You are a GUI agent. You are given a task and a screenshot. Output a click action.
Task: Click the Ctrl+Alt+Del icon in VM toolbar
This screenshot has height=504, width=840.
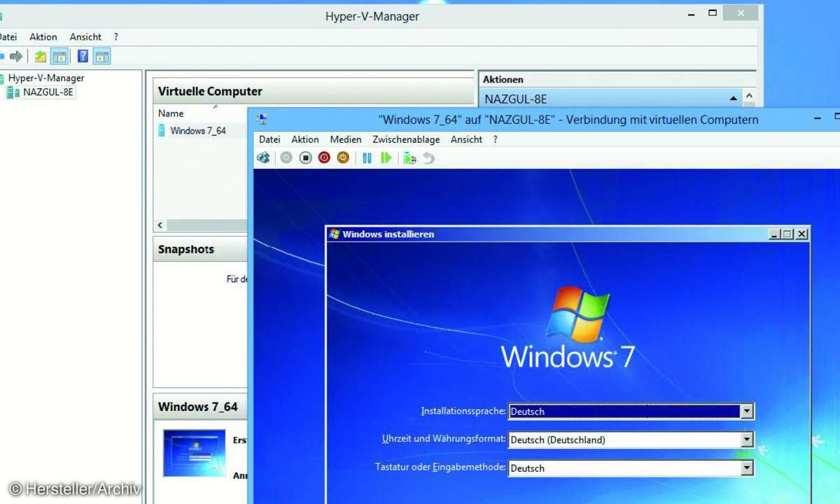tap(263, 158)
